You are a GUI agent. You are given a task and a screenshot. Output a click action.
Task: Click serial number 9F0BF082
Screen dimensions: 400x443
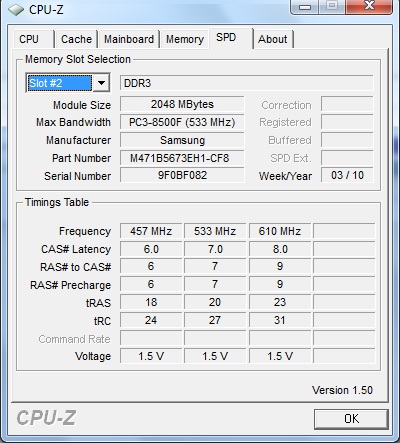[x=182, y=175]
